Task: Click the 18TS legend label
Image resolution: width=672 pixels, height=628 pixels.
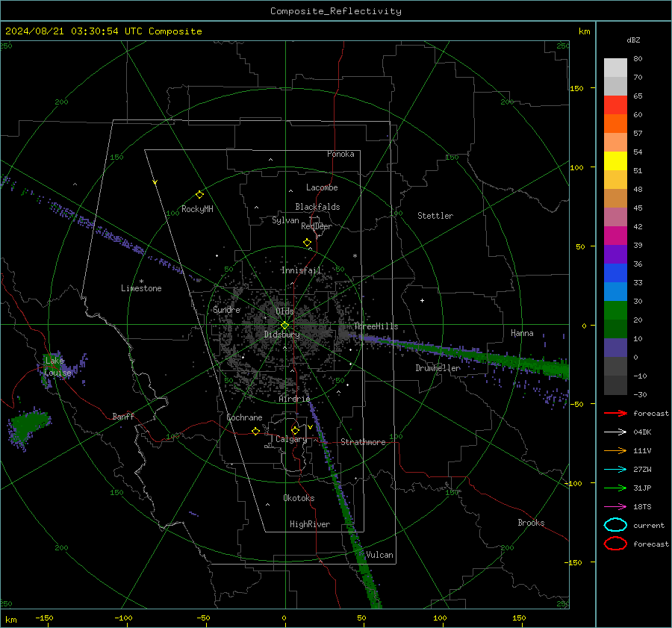Action: pyautogui.click(x=642, y=507)
